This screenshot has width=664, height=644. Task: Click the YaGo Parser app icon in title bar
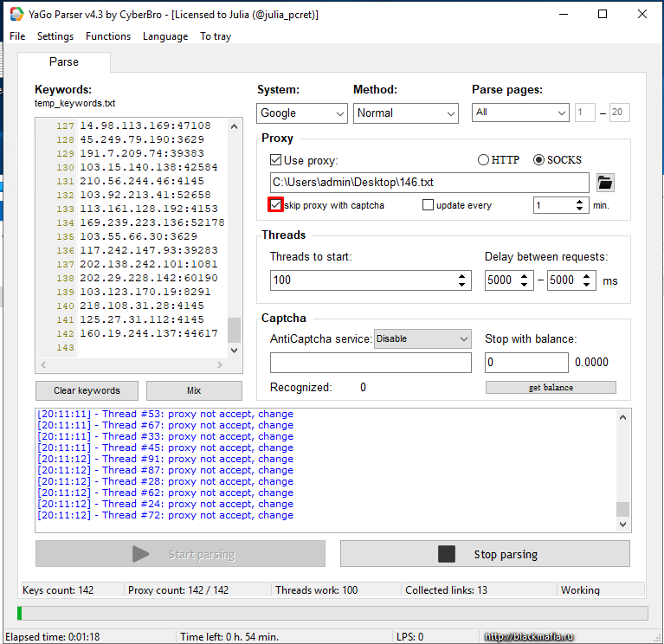16,14
